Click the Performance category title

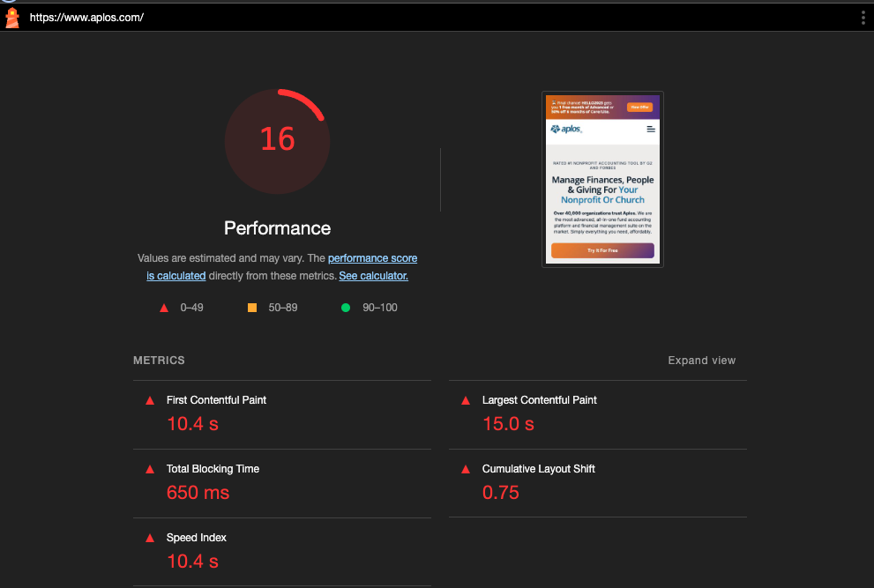click(x=277, y=228)
